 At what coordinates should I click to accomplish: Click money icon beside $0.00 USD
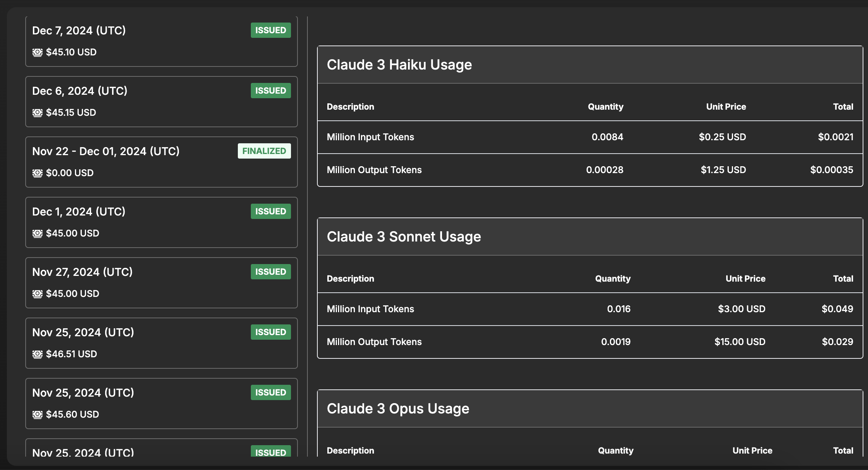(37, 173)
